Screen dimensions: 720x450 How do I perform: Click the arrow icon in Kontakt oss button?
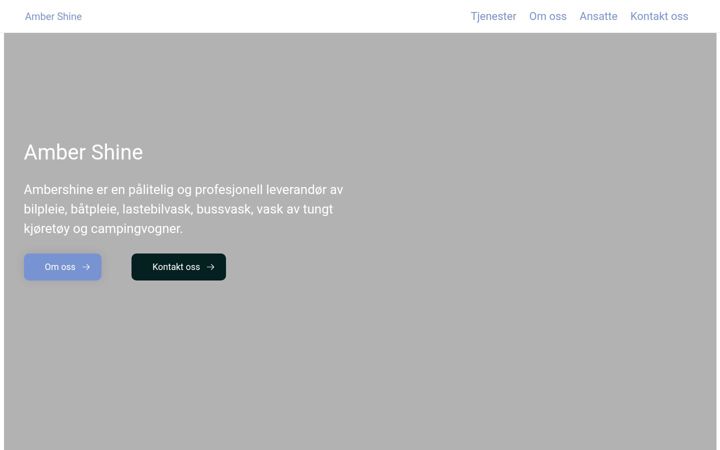[210, 267]
